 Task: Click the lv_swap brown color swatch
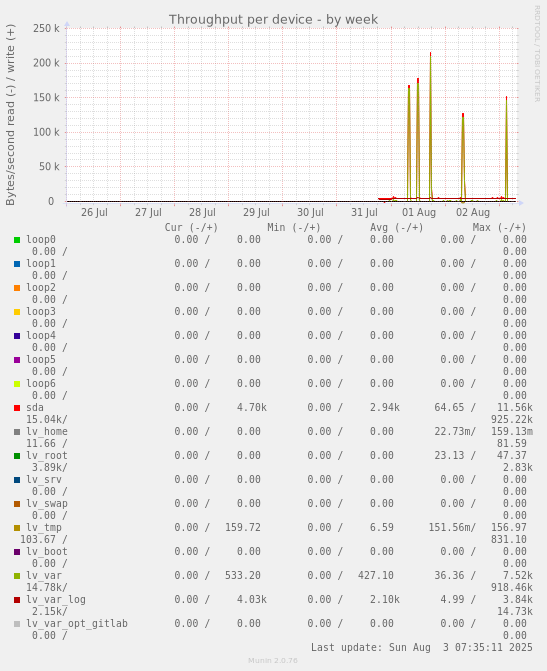17,504
